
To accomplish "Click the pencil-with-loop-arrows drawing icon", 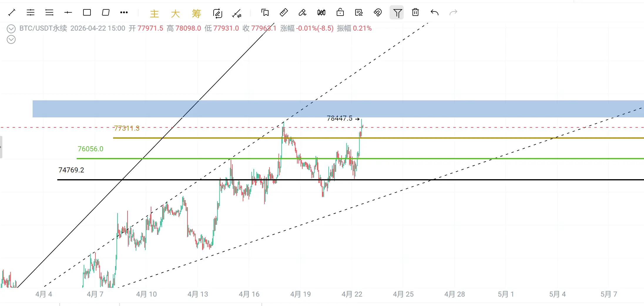I will [x=218, y=13].
